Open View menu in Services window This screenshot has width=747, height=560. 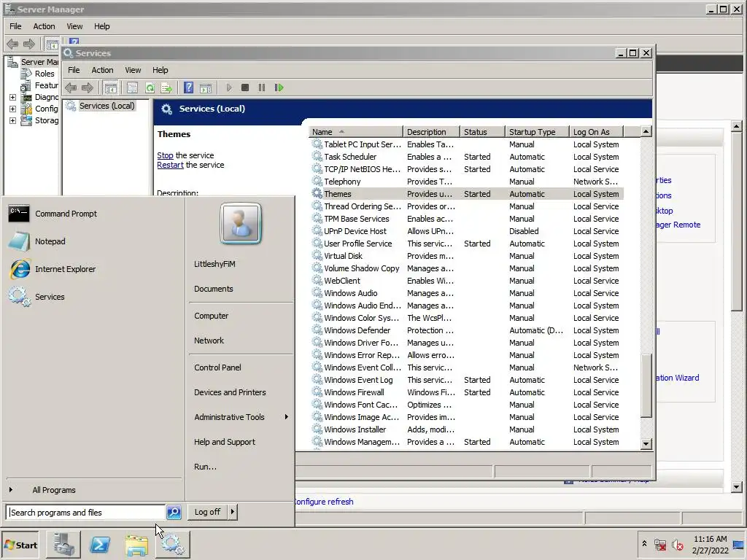tap(133, 70)
